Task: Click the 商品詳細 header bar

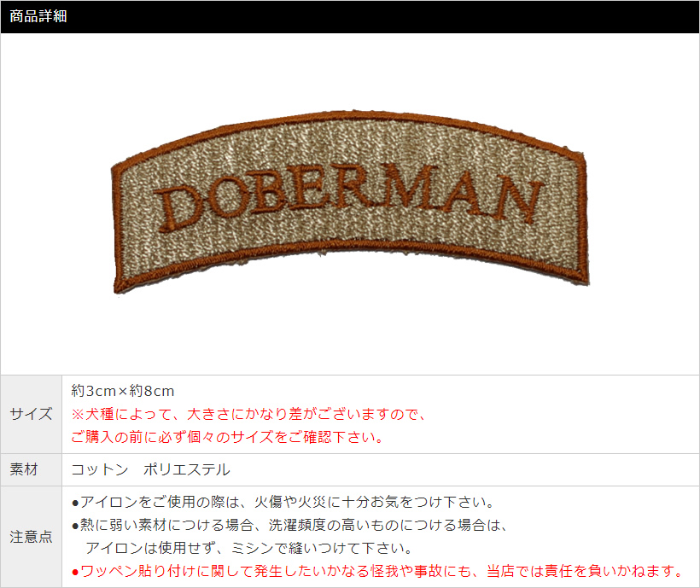Action: tap(350, 16)
